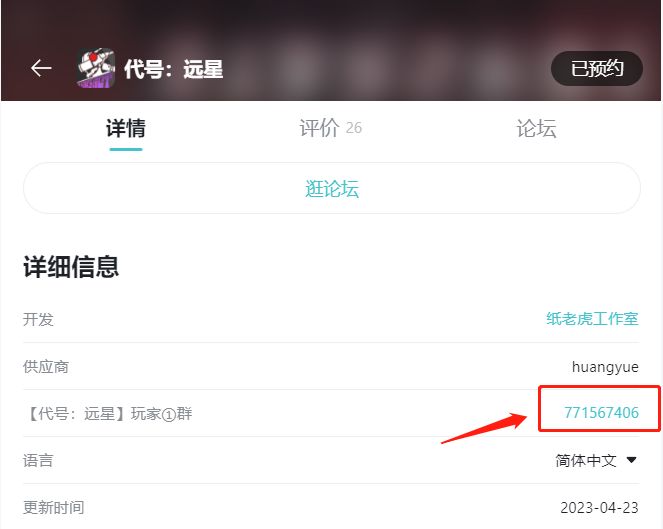Click the 详细信息 section heading
The image size is (663, 529).
[71, 267]
